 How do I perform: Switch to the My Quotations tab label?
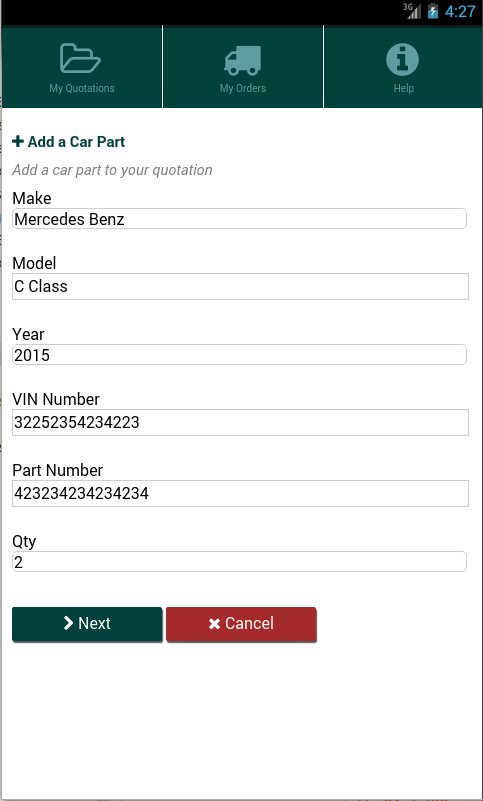(x=82, y=88)
